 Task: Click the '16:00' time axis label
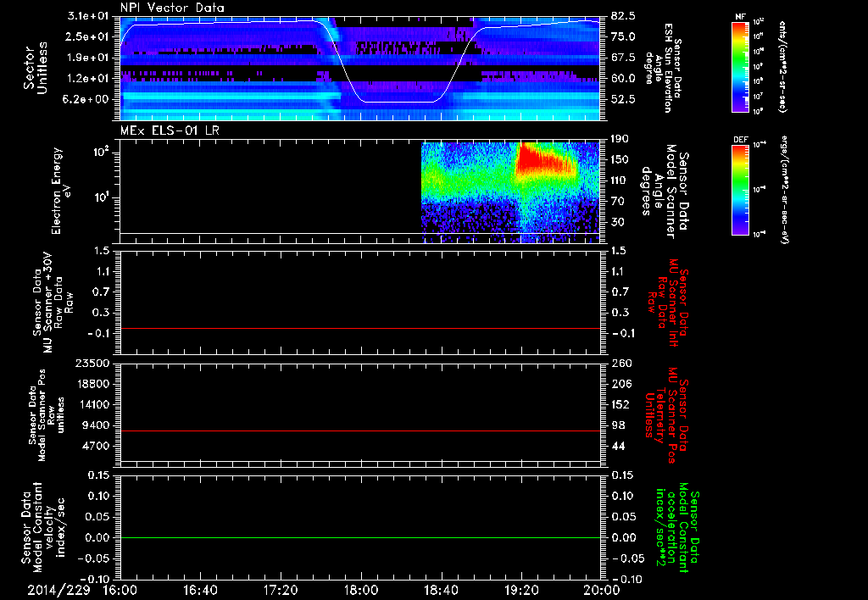click(120, 590)
